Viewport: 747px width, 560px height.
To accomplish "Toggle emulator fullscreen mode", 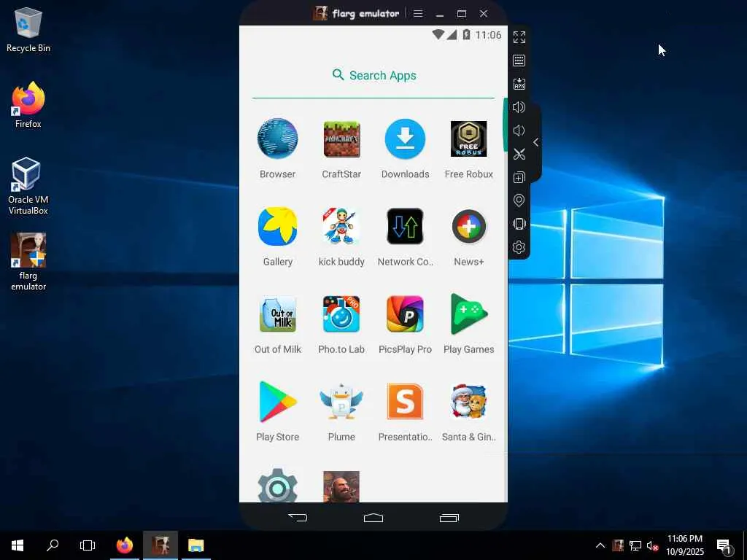I will coord(519,37).
